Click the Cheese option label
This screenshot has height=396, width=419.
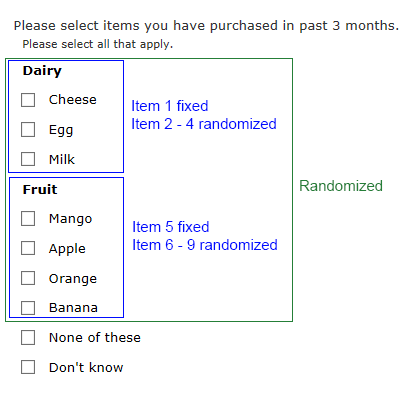click(73, 100)
